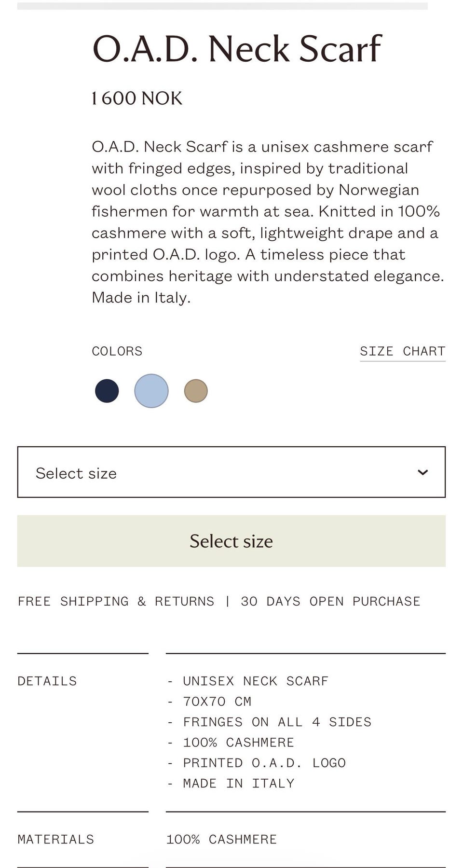The image size is (463, 868).
Task: Click the Fringes on all 4 sides line
Action: tap(277, 722)
